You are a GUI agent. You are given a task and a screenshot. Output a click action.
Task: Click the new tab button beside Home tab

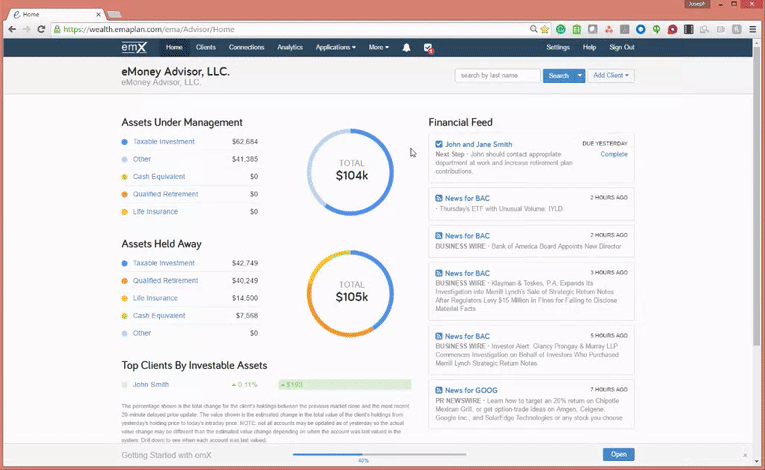pos(114,15)
